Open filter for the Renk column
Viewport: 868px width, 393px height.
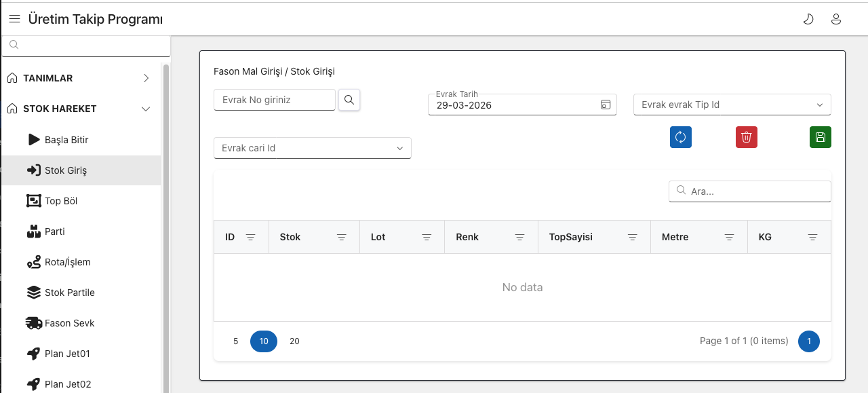(519, 237)
